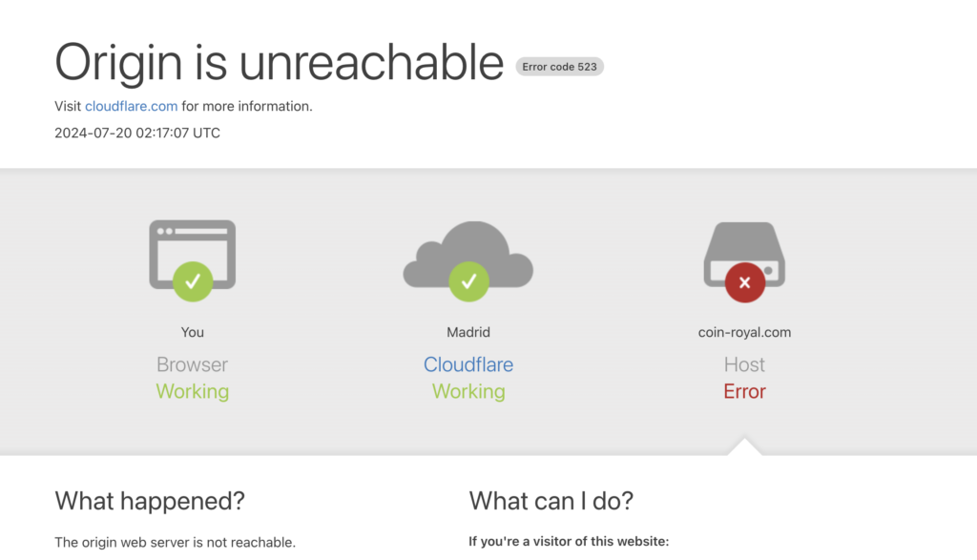Click the What happened? heading
This screenshot has height=560, width=977.
(150, 501)
